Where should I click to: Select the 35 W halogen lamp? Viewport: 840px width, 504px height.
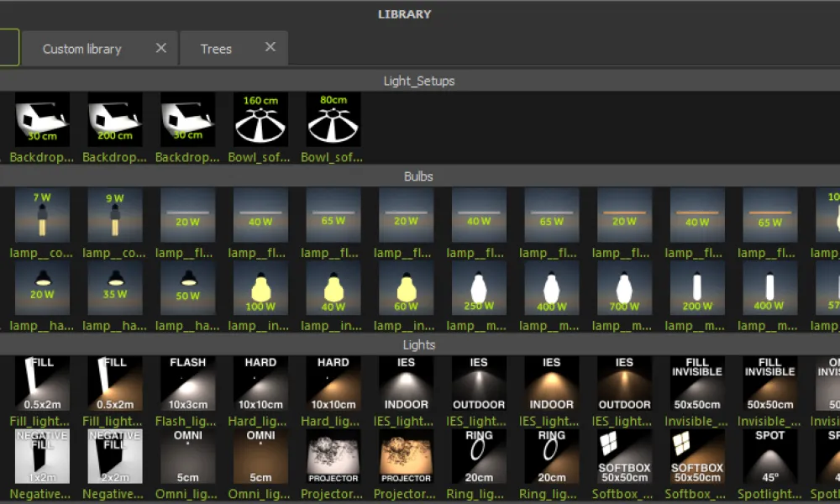click(x=115, y=288)
